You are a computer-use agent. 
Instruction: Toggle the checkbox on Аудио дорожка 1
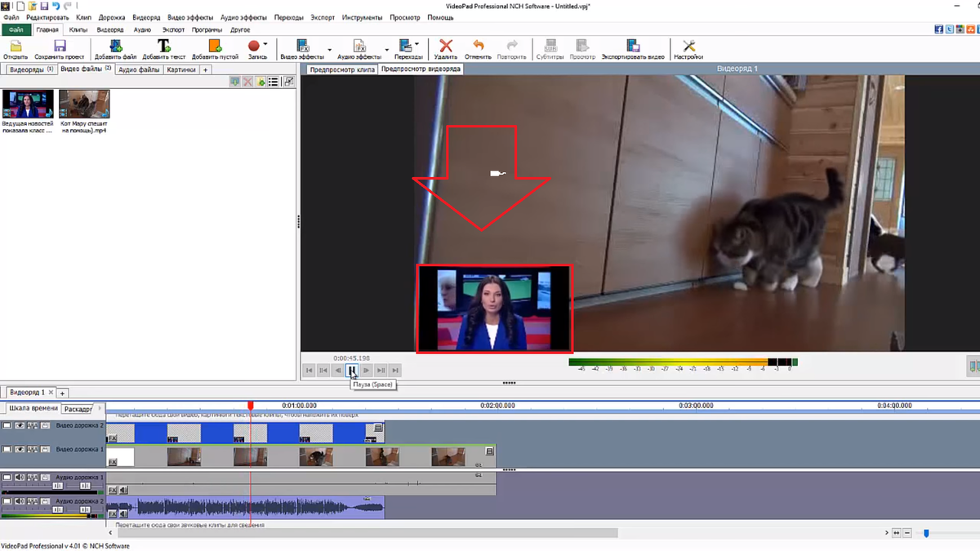(7, 478)
